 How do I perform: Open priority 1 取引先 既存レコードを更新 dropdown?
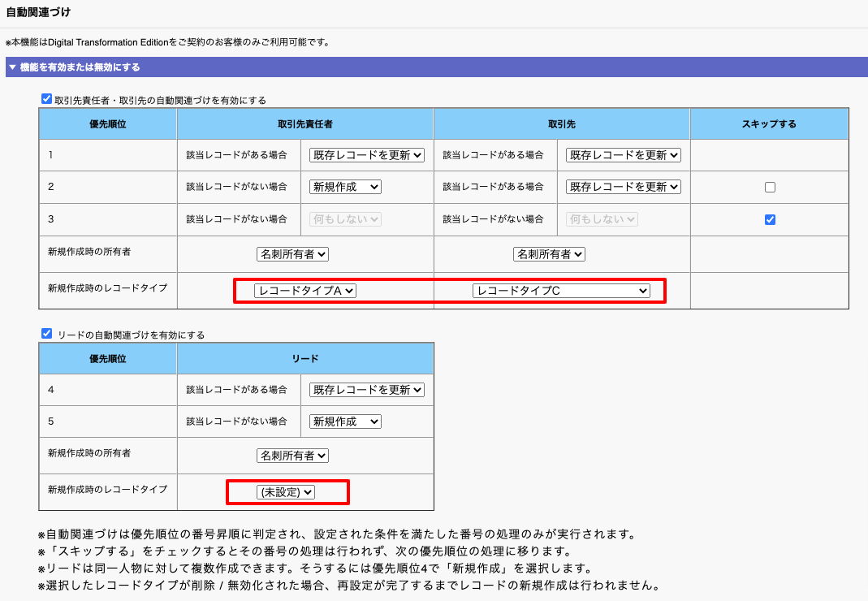click(x=624, y=155)
